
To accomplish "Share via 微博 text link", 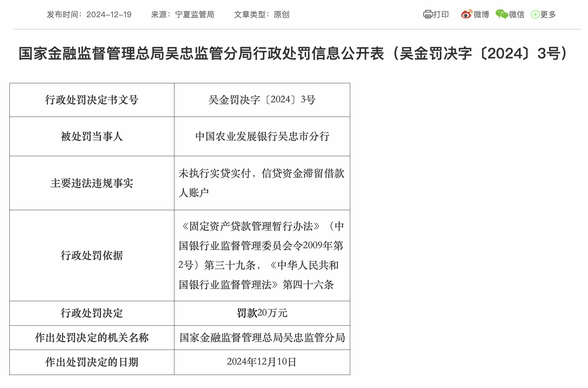I will 481,14.
